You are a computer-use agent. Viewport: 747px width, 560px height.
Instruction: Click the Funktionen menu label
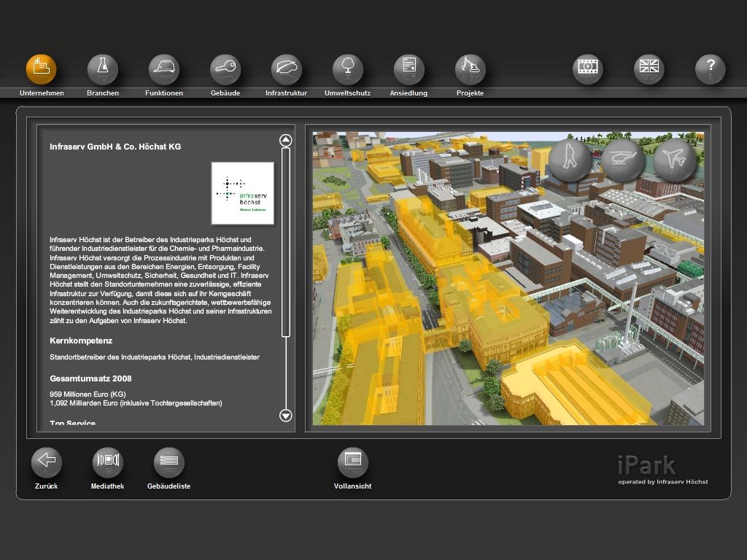coord(164,93)
